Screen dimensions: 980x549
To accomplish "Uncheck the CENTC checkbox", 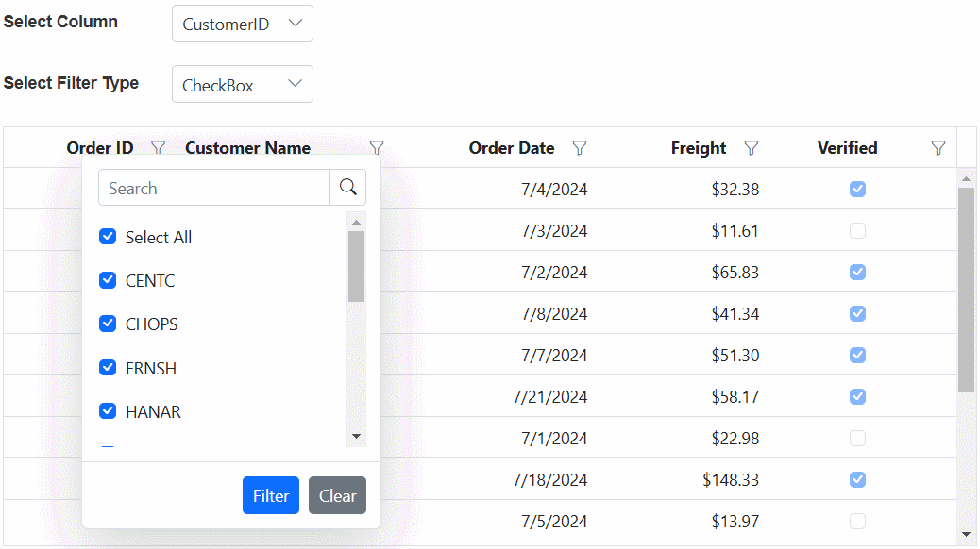I will click(x=108, y=280).
